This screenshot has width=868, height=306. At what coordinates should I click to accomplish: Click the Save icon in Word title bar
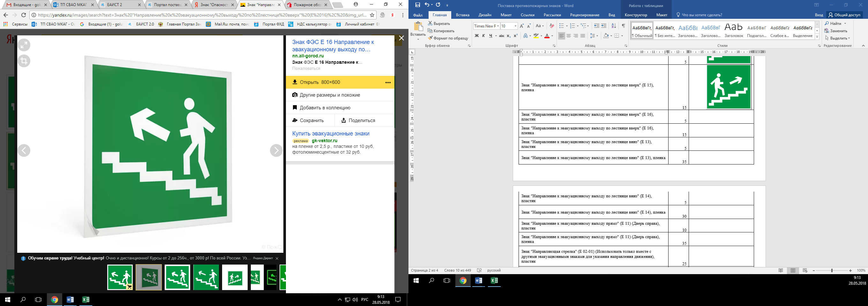(417, 5)
